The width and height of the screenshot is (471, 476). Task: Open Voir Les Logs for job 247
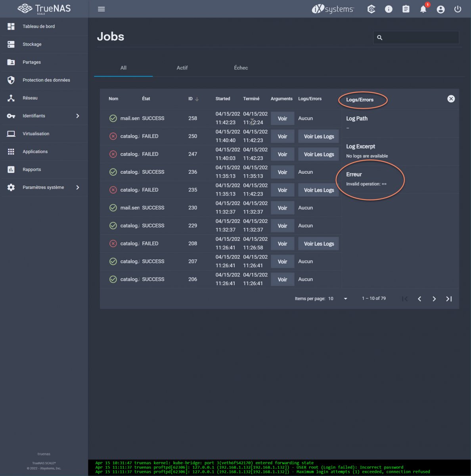pos(319,154)
